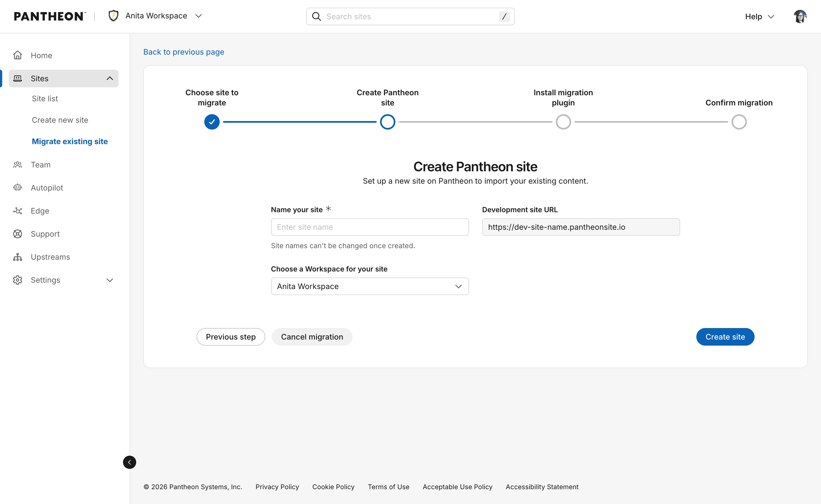821x504 pixels.
Task: Click the search magnifier icon
Action: pos(316,16)
